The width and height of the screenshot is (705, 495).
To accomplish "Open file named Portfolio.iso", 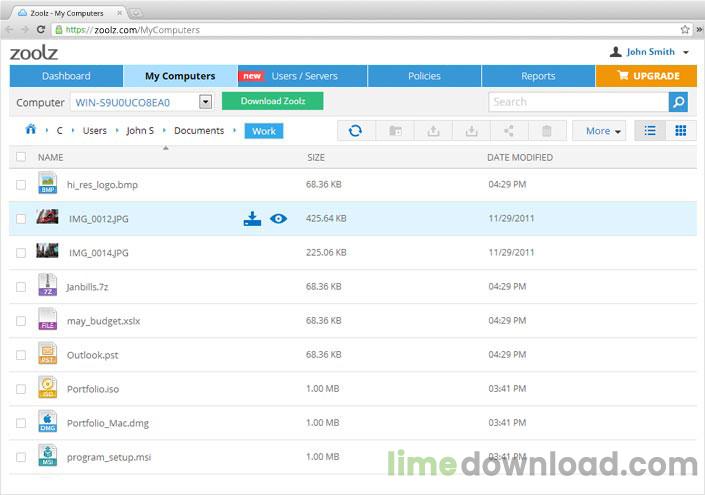I will (93, 389).
